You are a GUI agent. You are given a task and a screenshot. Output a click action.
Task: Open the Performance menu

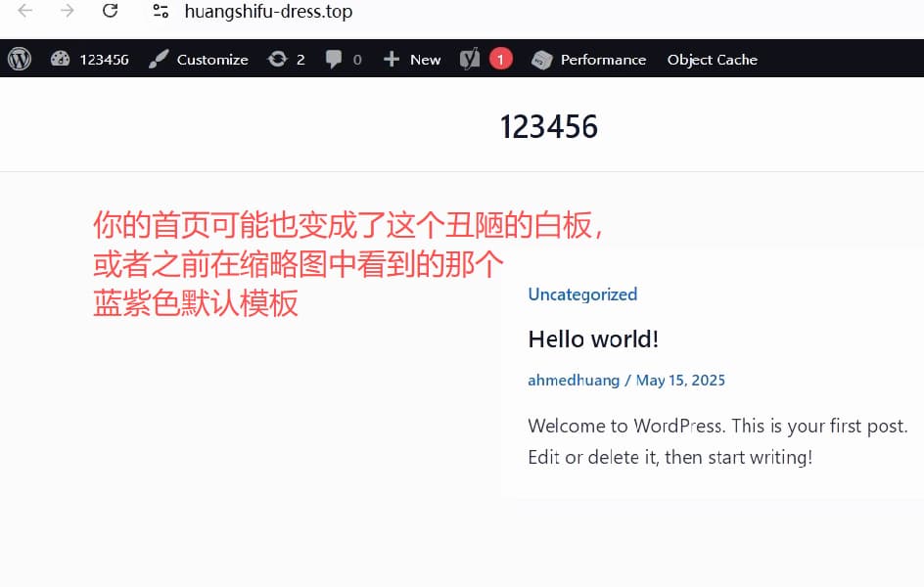click(603, 60)
